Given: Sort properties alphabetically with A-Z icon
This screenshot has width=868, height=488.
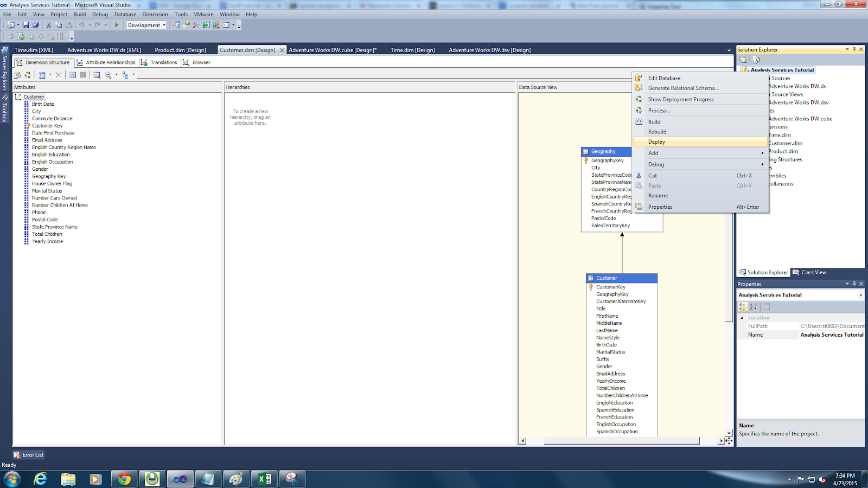Looking at the screenshot, I should pyautogui.click(x=753, y=307).
